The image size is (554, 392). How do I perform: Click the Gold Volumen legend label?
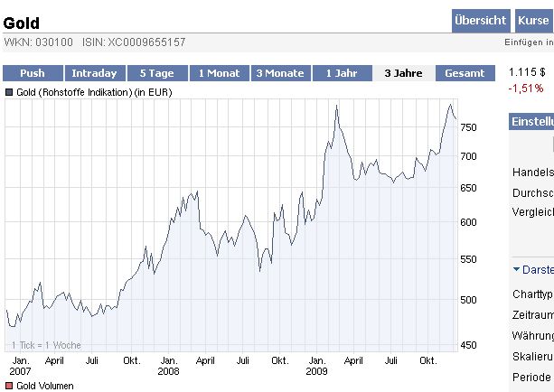tap(45, 386)
